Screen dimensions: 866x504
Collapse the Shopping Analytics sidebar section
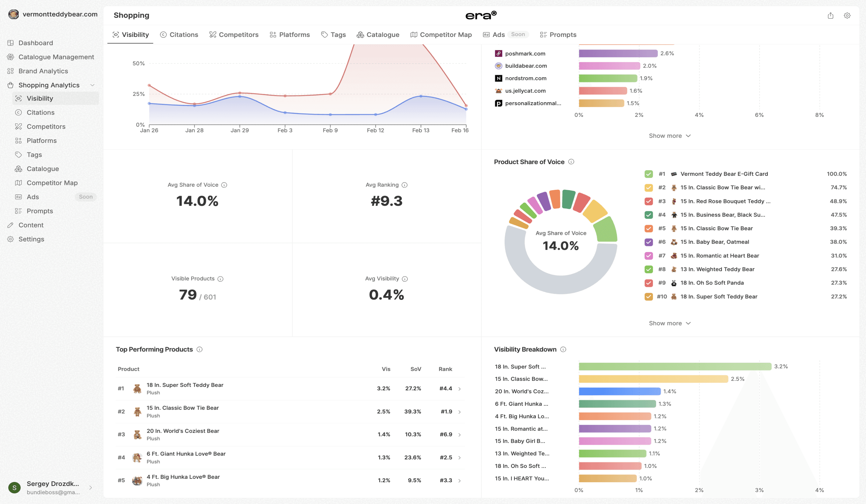coord(92,85)
